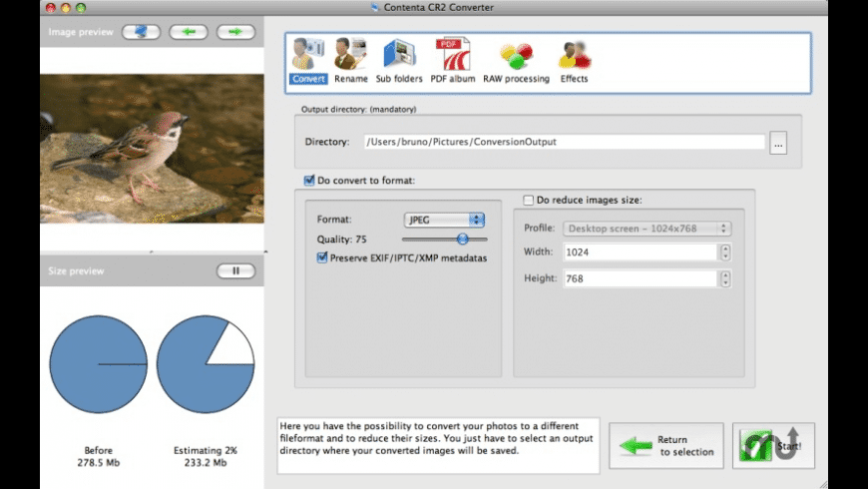Close the Contenta CR2 Converter window

click(x=51, y=8)
